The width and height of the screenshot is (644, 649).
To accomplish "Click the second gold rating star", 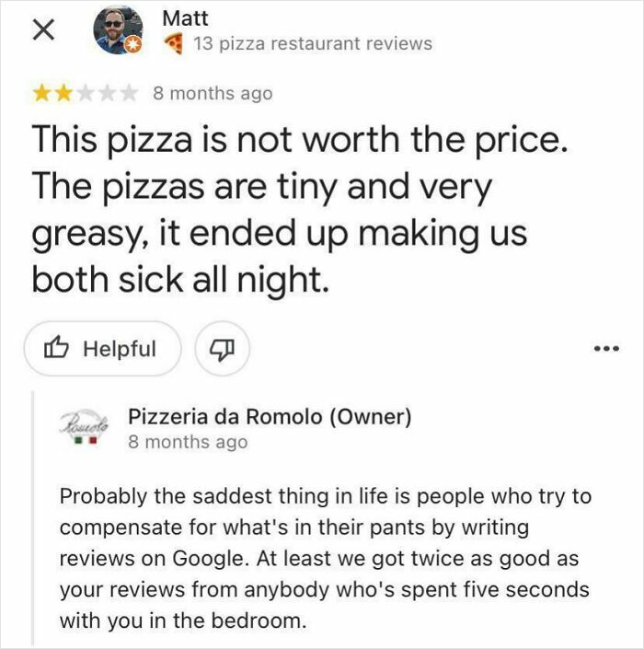I will click(x=62, y=93).
